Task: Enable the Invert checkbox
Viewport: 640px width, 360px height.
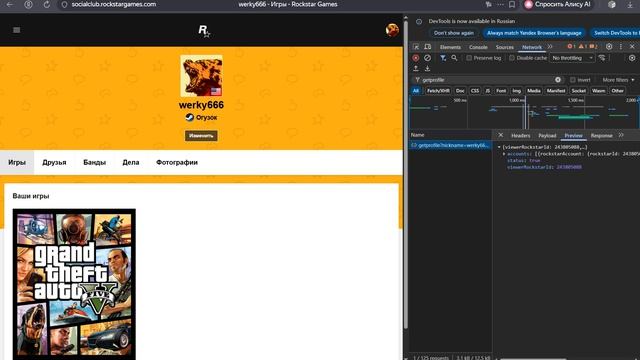Action: [573, 80]
